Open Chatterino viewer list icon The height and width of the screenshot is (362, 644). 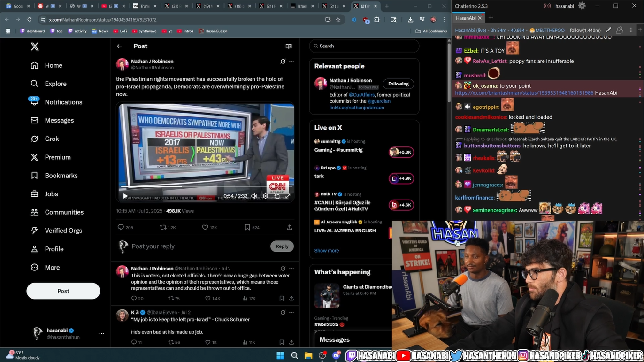(x=620, y=30)
